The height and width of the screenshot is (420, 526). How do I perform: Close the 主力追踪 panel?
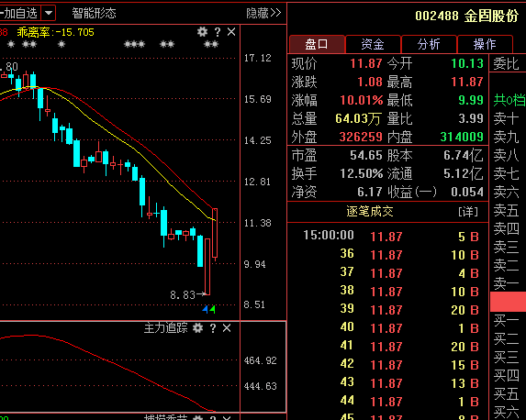(227, 327)
